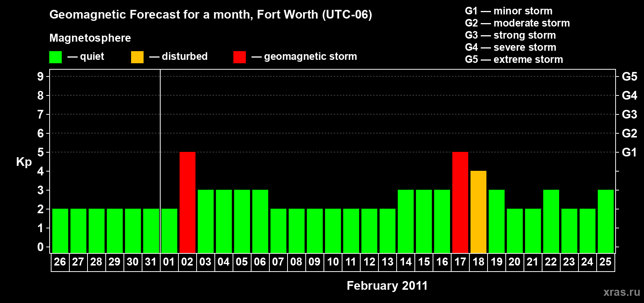Image resolution: width=644 pixels, height=303 pixels.
Task: Click the green bar above date 14
Action: pyautogui.click(x=406, y=221)
